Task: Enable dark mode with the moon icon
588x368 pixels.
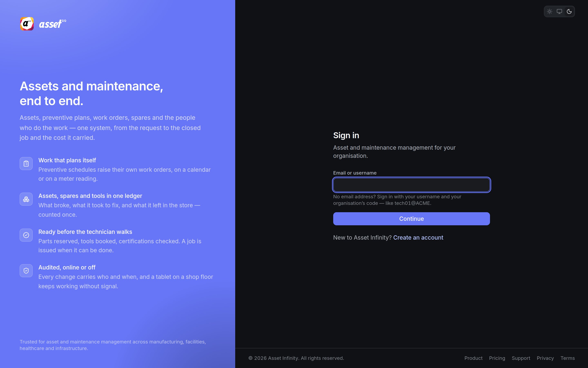Action: point(569,11)
